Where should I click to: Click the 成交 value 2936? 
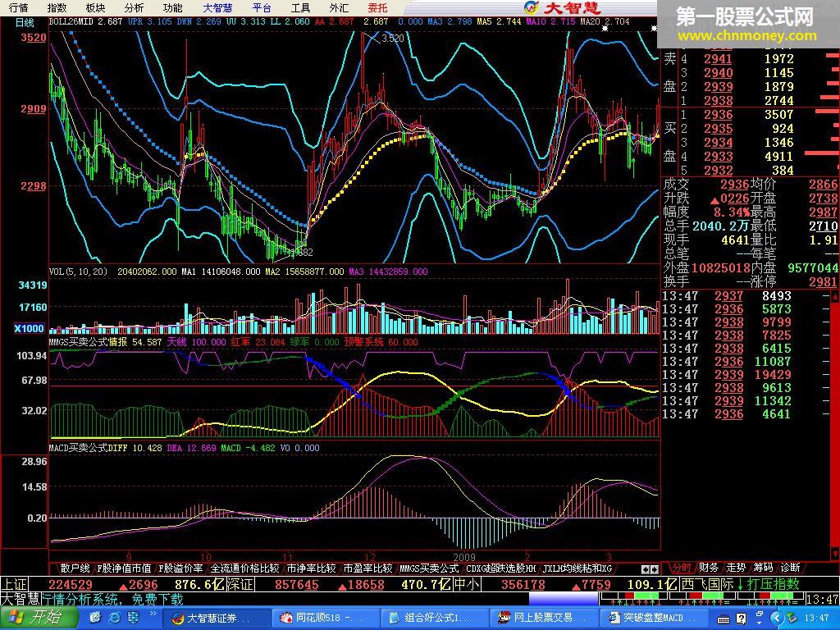pyautogui.click(x=734, y=185)
